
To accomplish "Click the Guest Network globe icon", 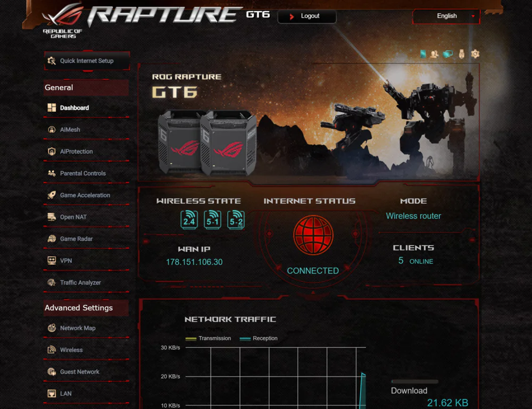I will pyautogui.click(x=52, y=372).
